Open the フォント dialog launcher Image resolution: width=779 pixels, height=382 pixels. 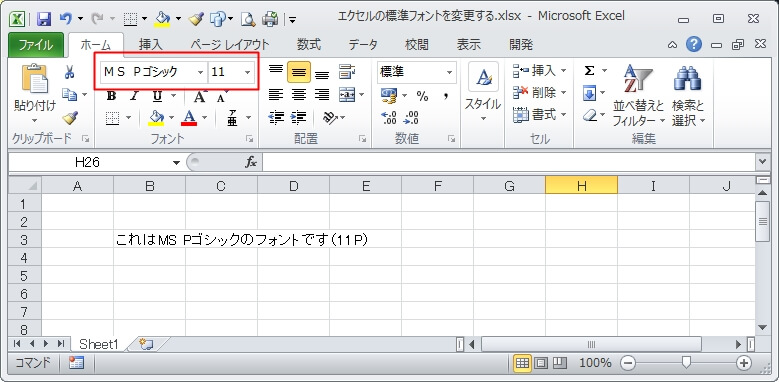click(249, 140)
